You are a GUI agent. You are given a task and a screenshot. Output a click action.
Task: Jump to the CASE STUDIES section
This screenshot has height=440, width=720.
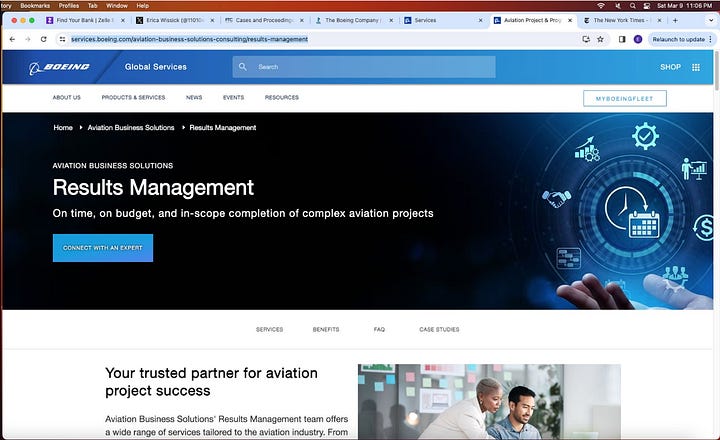click(x=439, y=329)
